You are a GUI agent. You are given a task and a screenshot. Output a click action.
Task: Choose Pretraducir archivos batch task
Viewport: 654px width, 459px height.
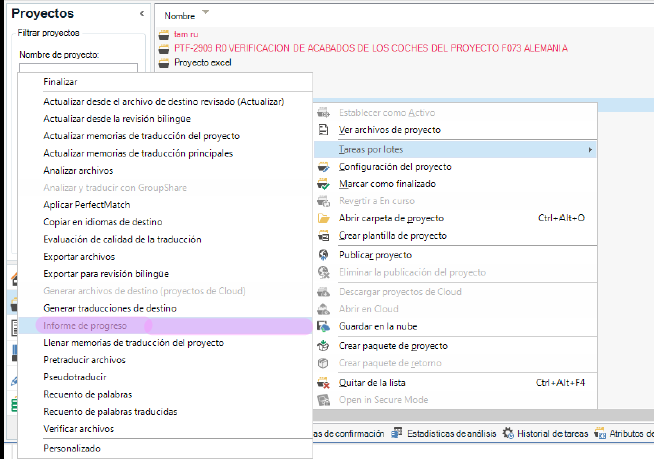tap(165, 360)
